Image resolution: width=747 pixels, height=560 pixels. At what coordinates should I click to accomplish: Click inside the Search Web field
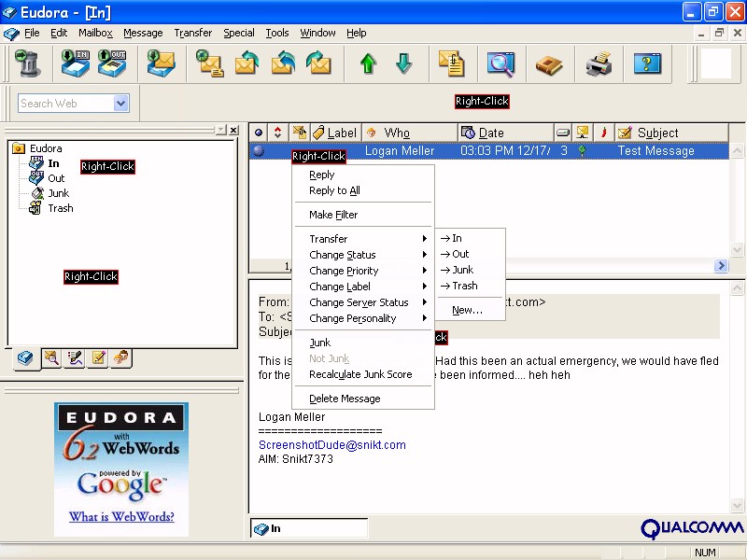(66, 104)
